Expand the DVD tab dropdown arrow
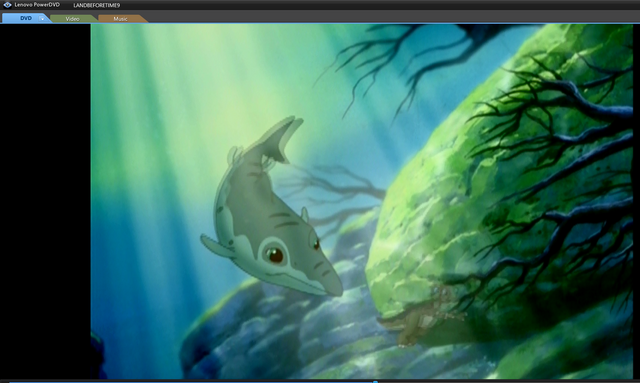640x383 pixels. pyautogui.click(x=42, y=19)
